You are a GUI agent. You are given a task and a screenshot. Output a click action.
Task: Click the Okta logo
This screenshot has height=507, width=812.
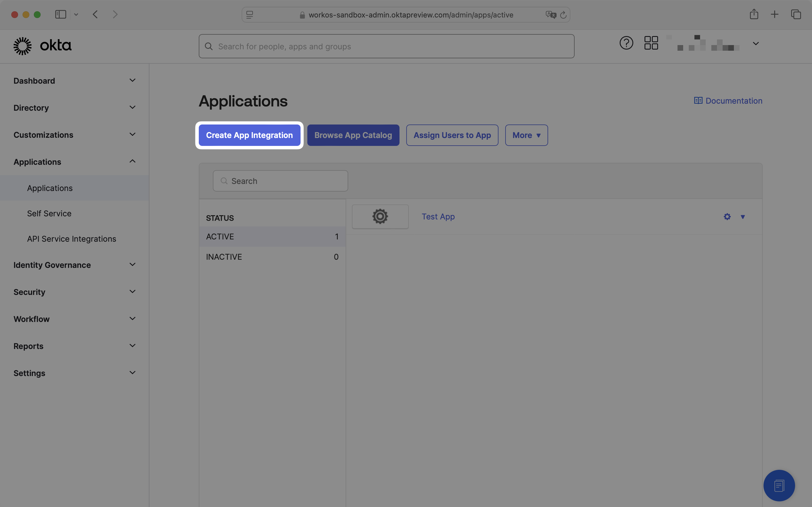click(x=42, y=45)
